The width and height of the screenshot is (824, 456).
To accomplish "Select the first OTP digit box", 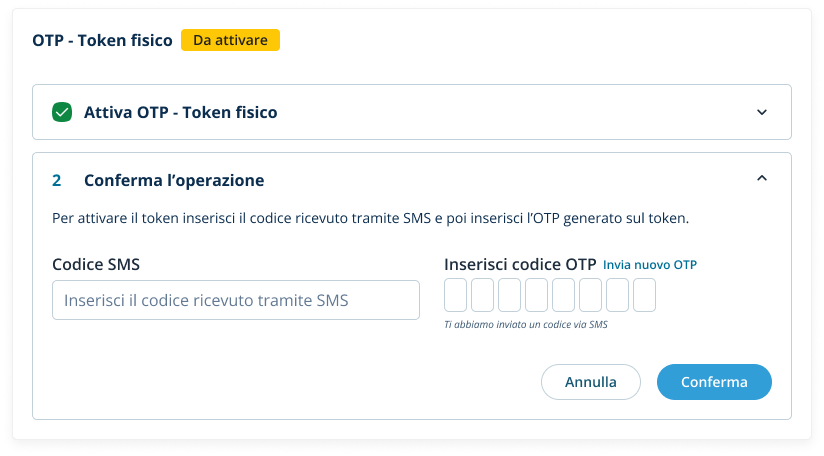I will pyautogui.click(x=455, y=296).
